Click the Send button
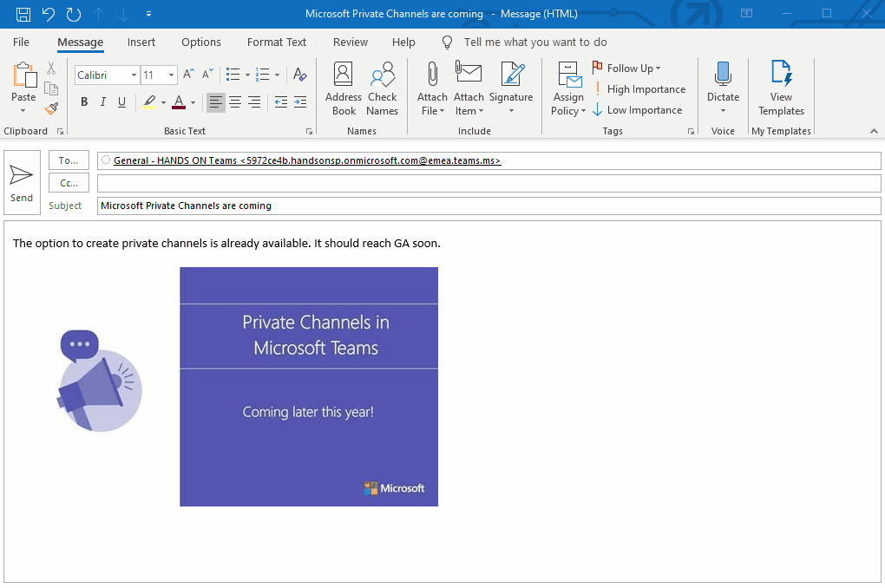This screenshot has height=588, width=885. [22, 182]
